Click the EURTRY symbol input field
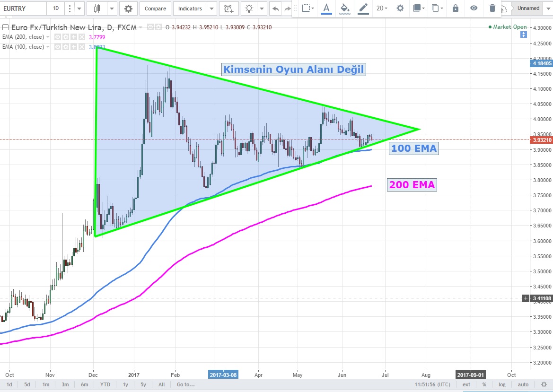The image size is (553, 392). pyautogui.click(x=23, y=9)
